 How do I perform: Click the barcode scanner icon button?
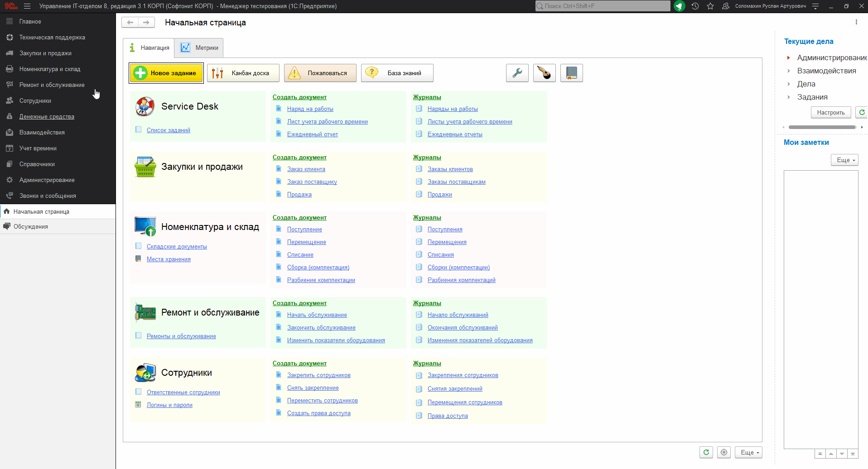pos(544,73)
